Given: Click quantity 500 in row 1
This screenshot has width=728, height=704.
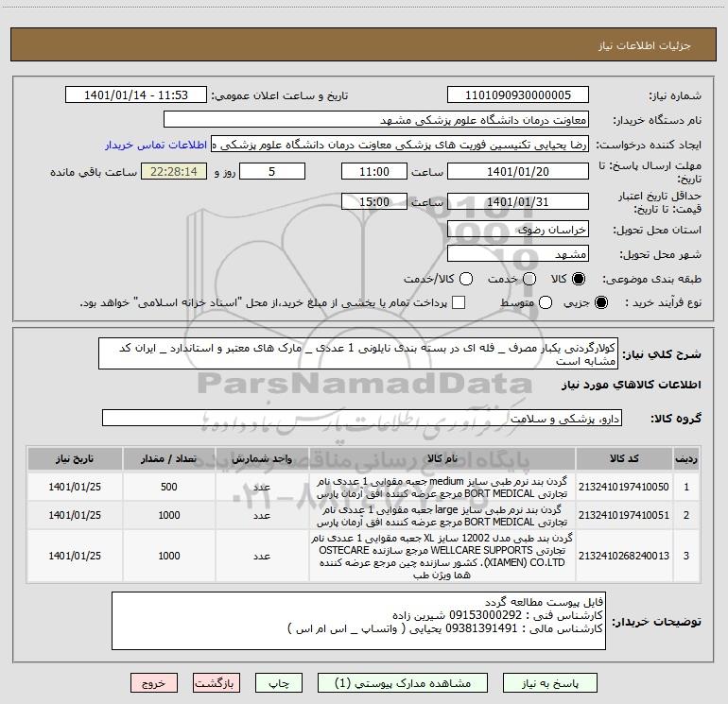Looking at the screenshot, I should click(x=169, y=487).
